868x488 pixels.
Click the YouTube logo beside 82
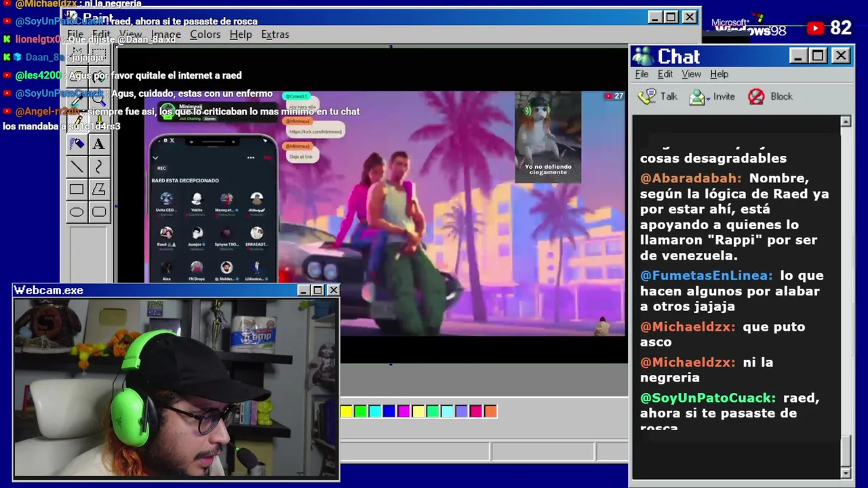pyautogui.click(x=815, y=28)
